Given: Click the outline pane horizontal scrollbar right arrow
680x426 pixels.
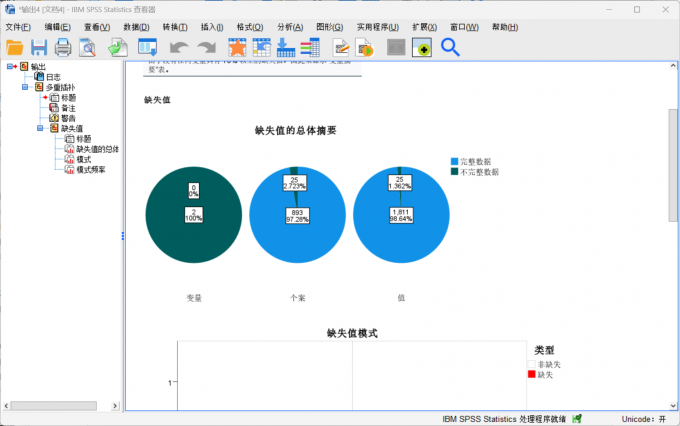Looking at the screenshot, I should 115,406.
